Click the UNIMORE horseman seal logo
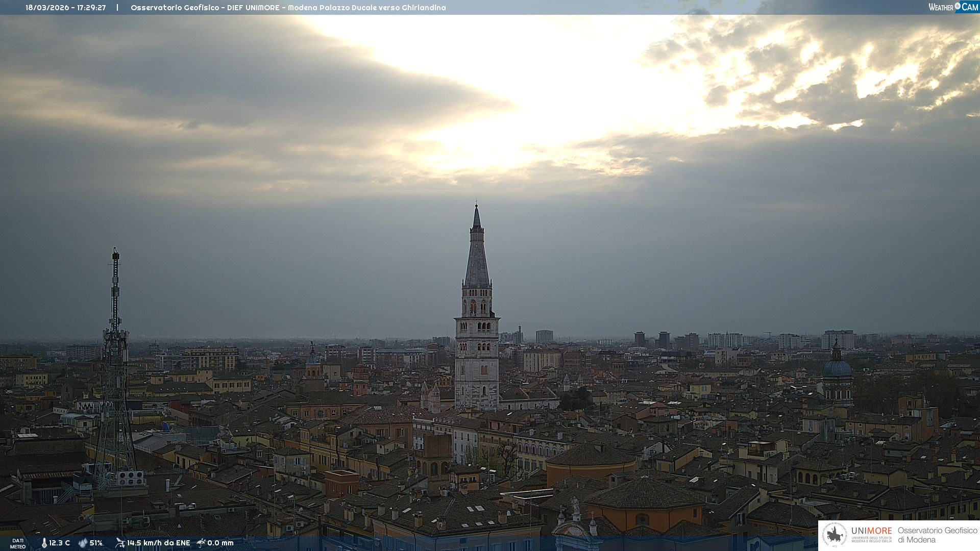 (x=835, y=535)
